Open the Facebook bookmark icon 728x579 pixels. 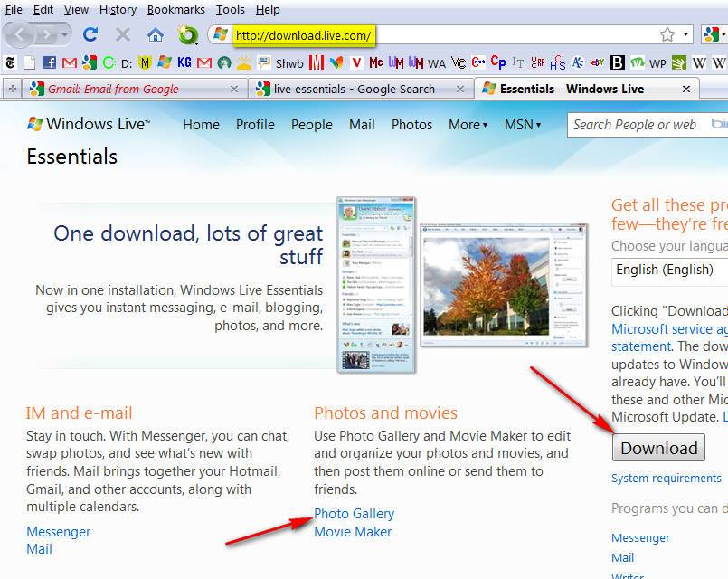[x=49, y=62]
